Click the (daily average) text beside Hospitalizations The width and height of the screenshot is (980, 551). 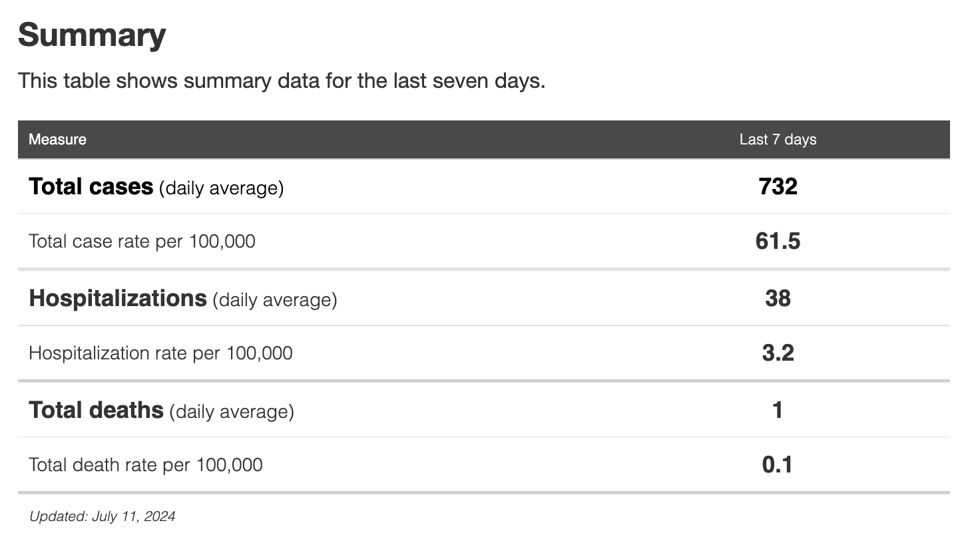point(275,300)
